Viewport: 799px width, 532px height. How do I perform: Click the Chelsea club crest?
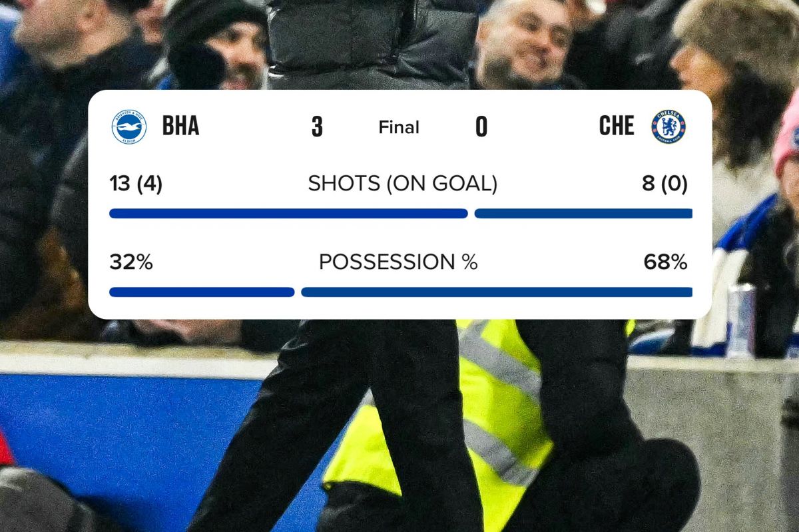coord(668,127)
